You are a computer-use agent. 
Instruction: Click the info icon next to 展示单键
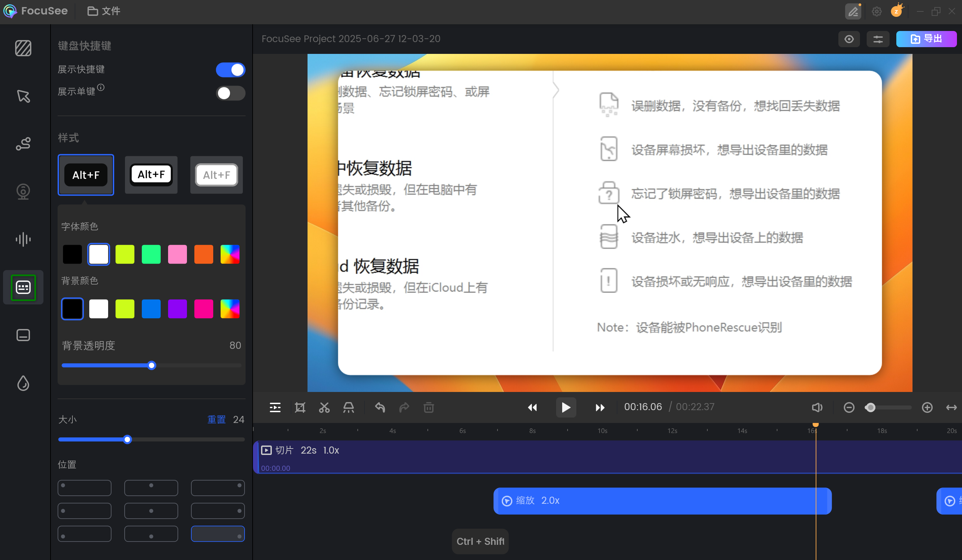click(x=101, y=88)
